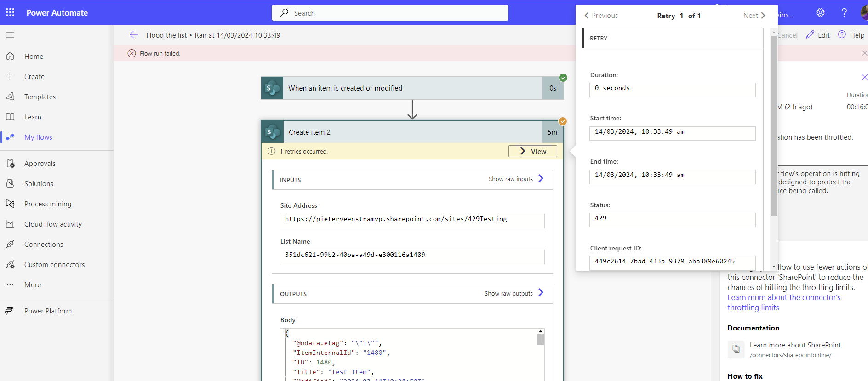Click the End time value field
The image size is (868, 381).
672,176
